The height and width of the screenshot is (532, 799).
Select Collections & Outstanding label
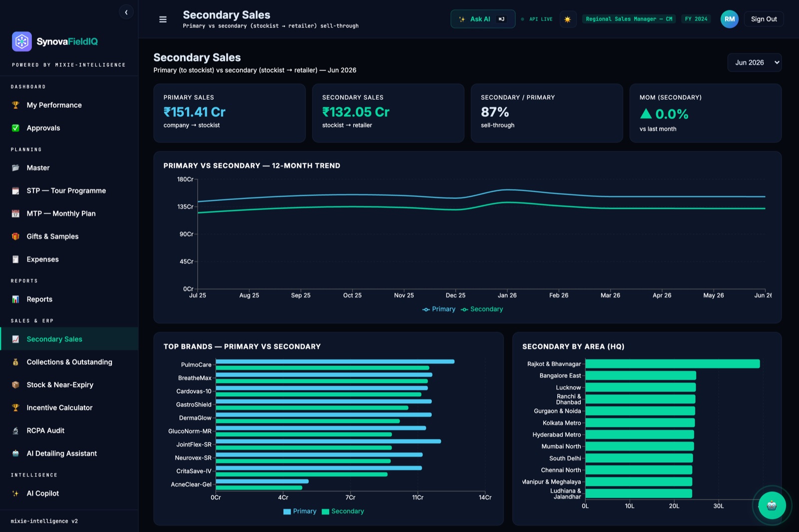pos(69,362)
